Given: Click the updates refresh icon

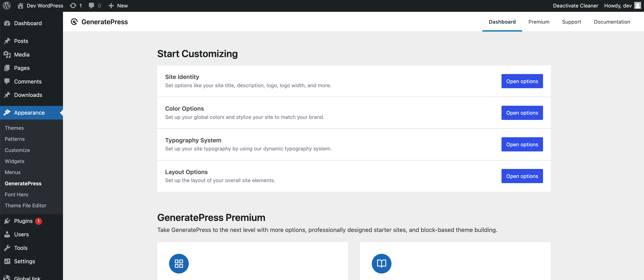Looking at the screenshot, I should click(73, 6).
